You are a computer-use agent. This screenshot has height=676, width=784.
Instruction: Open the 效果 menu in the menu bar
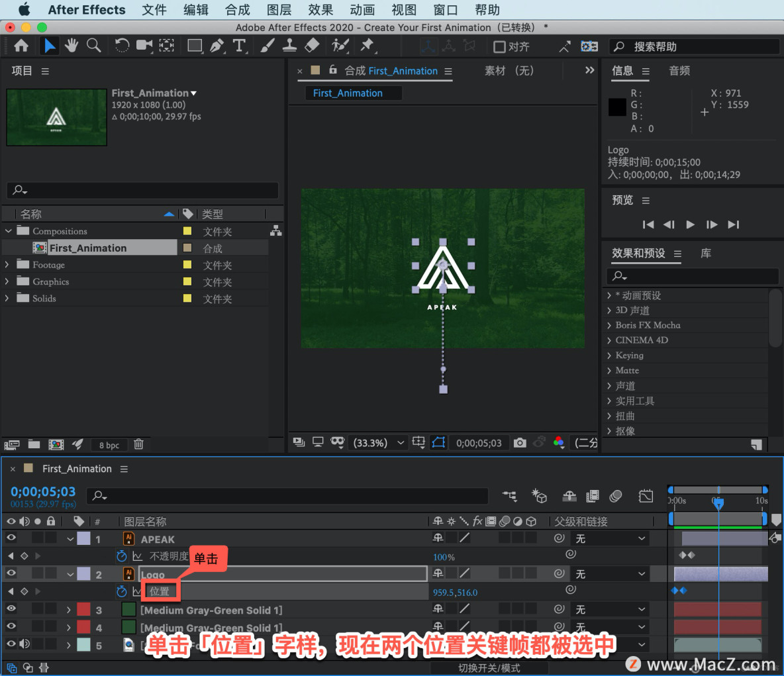click(x=320, y=9)
